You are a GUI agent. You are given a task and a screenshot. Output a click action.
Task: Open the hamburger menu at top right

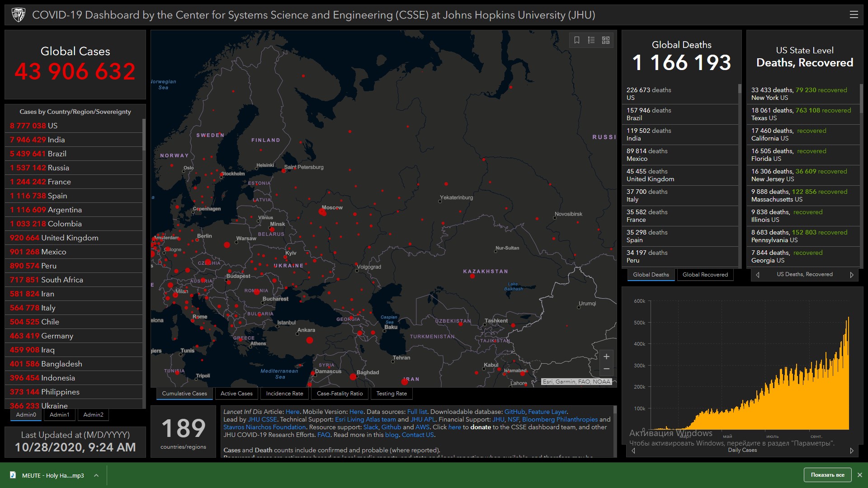[x=854, y=15]
